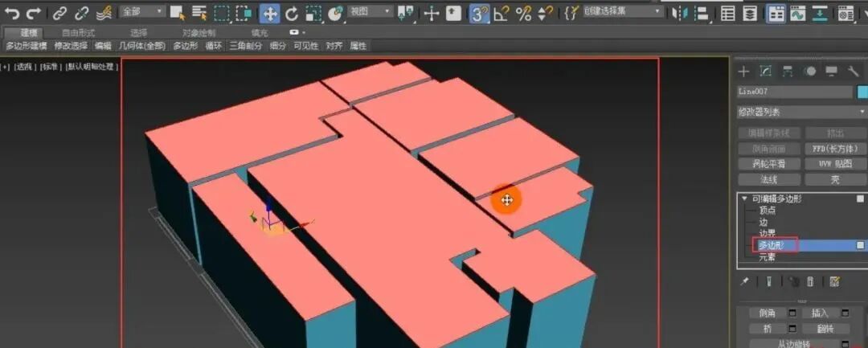Image resolution: width=868 pixels, height=348 pixels.
Task: Switch to 对象绘制 ribbon tab
Action: tap(199, 33)
